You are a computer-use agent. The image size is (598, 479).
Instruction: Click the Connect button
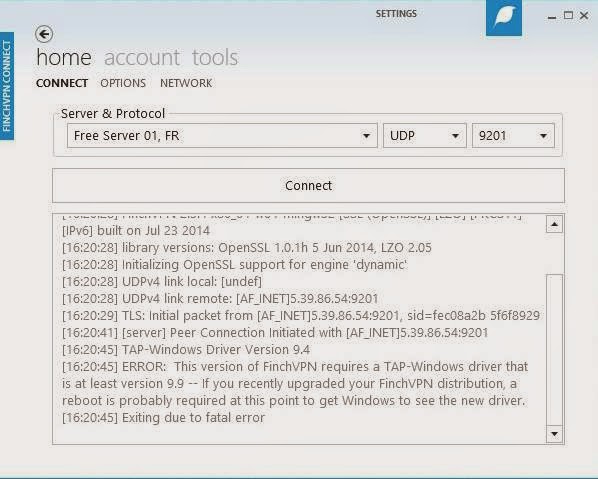click(308, 186)
